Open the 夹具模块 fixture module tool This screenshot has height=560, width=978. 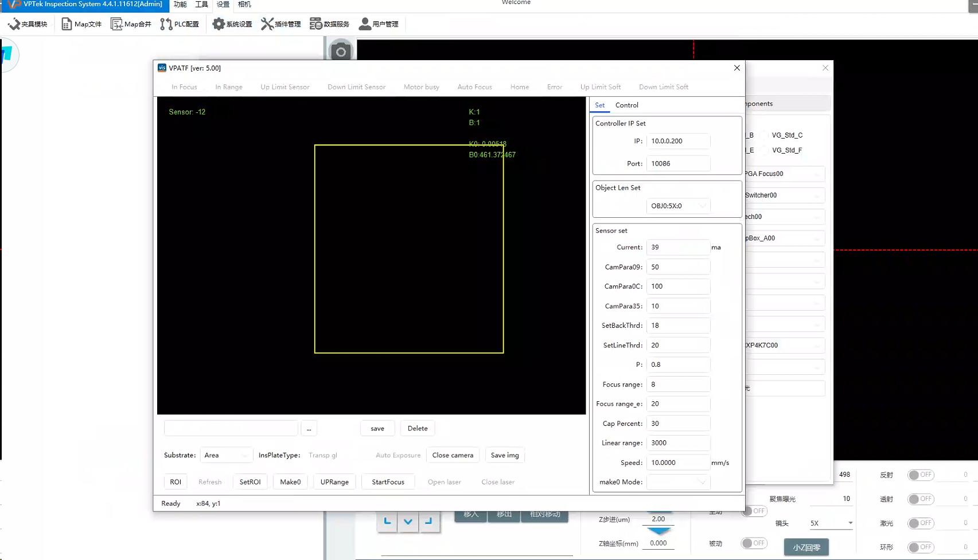28,24
